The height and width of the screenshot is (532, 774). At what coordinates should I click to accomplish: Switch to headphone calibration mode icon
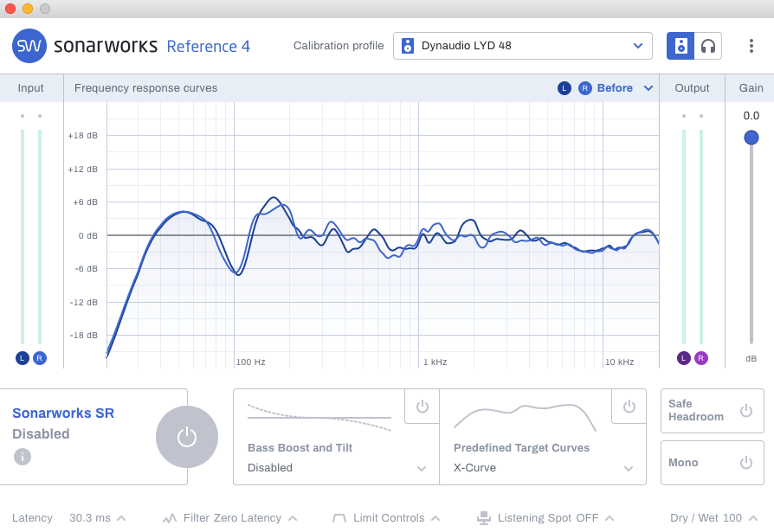[x=708, y=46]
